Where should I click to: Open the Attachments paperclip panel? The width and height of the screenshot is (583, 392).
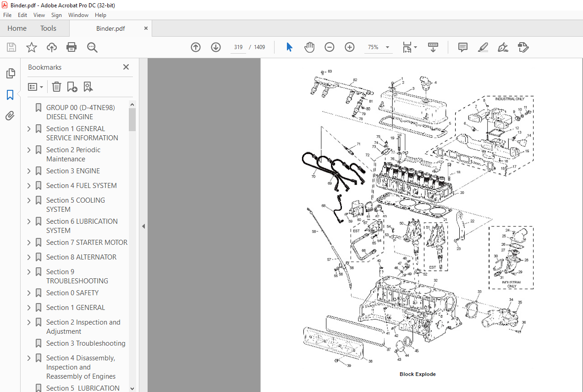pos(10,116)
